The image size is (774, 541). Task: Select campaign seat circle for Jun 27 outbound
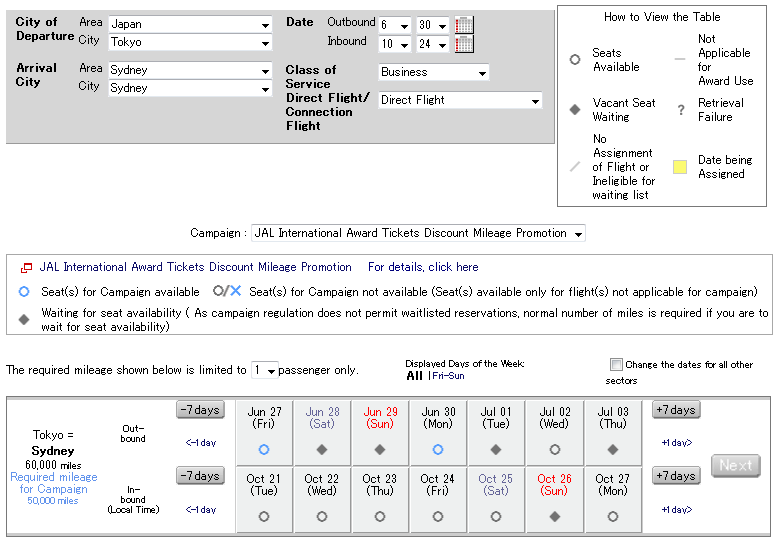(264, 450)
